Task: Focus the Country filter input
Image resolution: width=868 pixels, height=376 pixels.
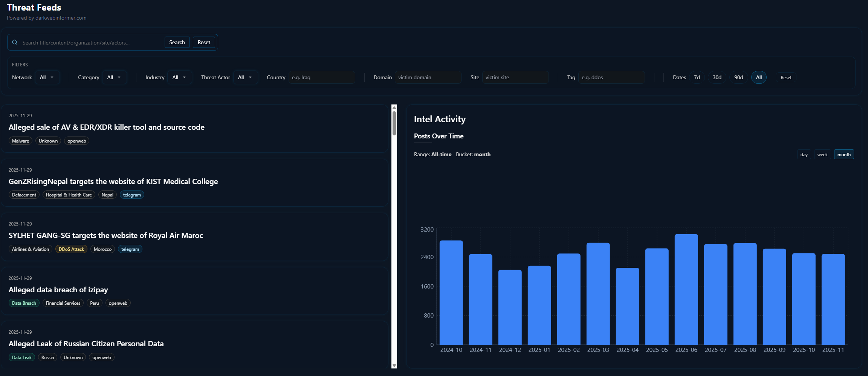Action: 322,77
